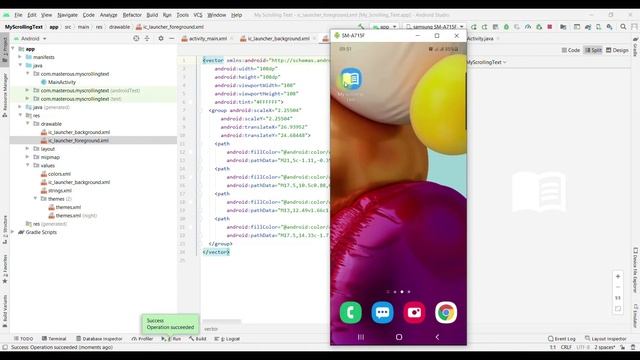The height and width of the screenshot is (360, 640).
Task: Click the red Stop button in the toolbar
Action: click(x=550, y=27)
